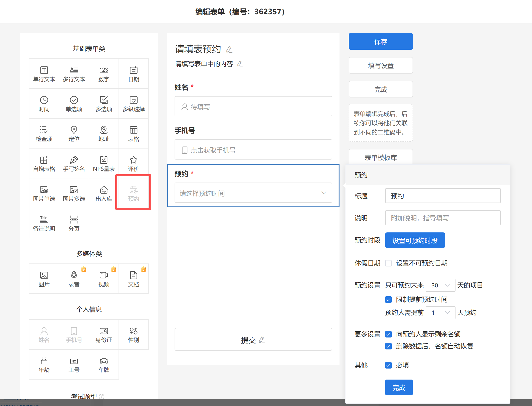The image size is (532, 406).
Task: Uncheck the limit advance booking time option
Action: [388, 300]
